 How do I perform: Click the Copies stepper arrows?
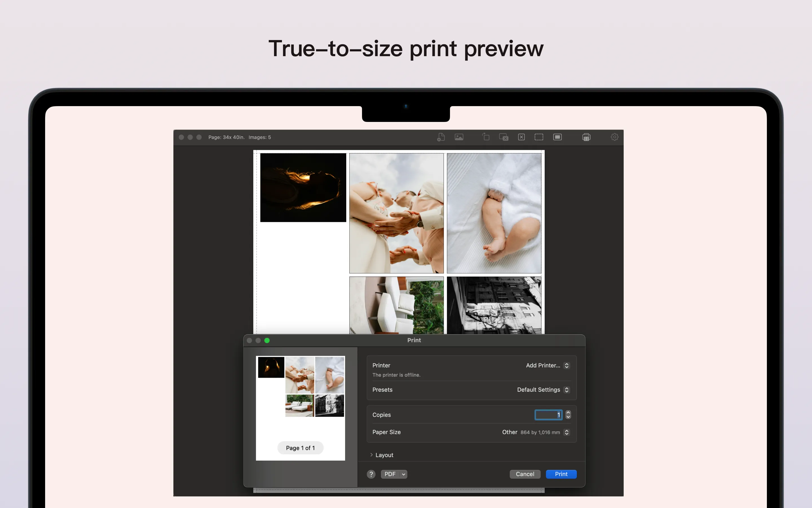pyautogui.click(x=568, y=415)
